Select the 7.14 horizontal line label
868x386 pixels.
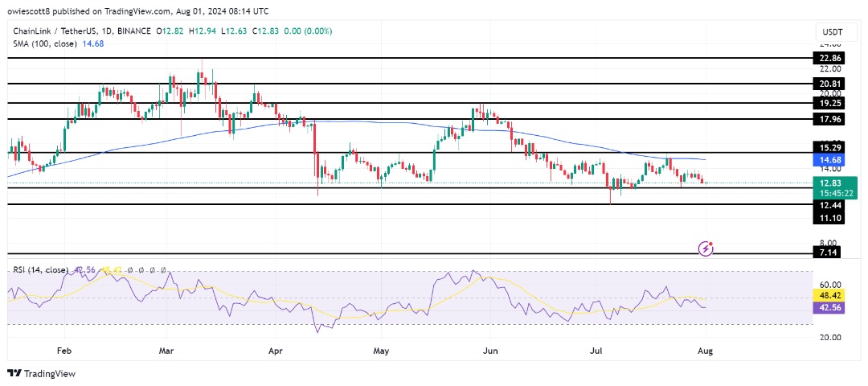828,253
